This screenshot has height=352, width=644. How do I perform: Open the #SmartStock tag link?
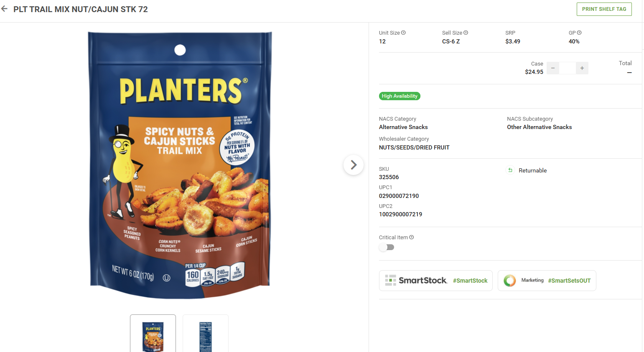pyautogui.click(x=470, y=281)
